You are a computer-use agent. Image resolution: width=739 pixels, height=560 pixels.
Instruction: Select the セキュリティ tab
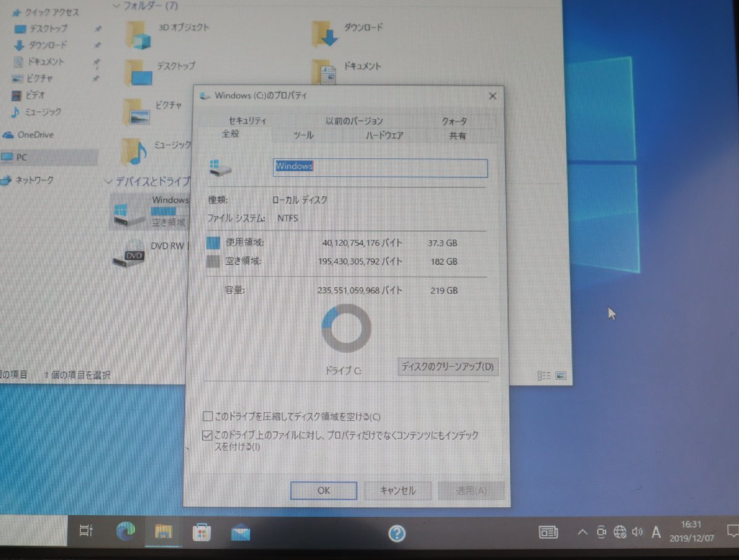[247, 121]
